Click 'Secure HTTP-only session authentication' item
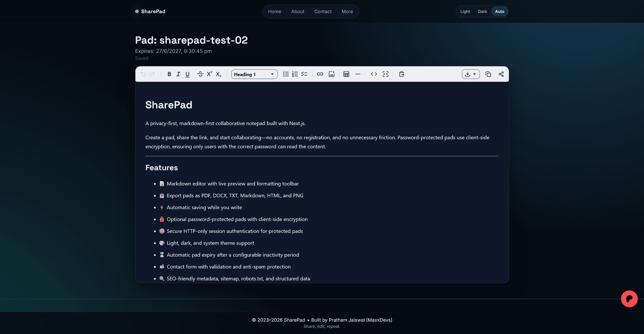Viewport: 644px width, 334px height. pyautogui.click(x=235, y=231)
